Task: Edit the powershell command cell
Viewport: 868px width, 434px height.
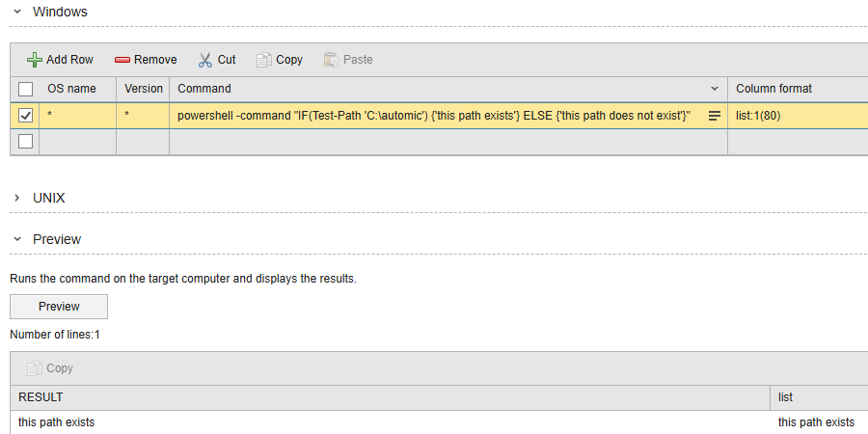Action: 434,116
